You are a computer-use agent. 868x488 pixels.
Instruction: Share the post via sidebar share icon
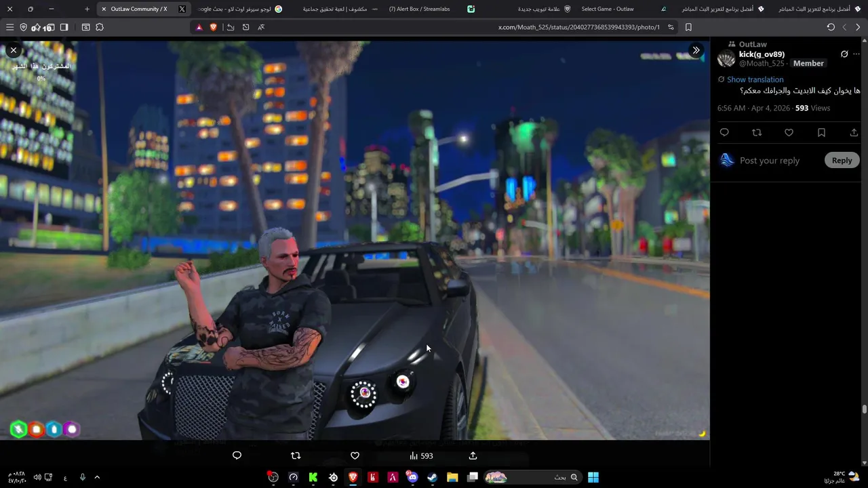(854, 133)
